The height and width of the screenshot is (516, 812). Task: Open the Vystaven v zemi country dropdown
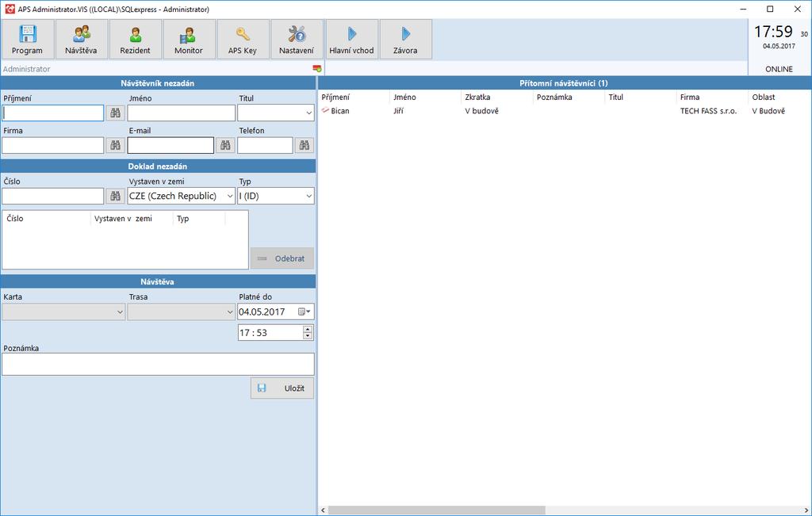pyautogui.click(x=230, y=196)
